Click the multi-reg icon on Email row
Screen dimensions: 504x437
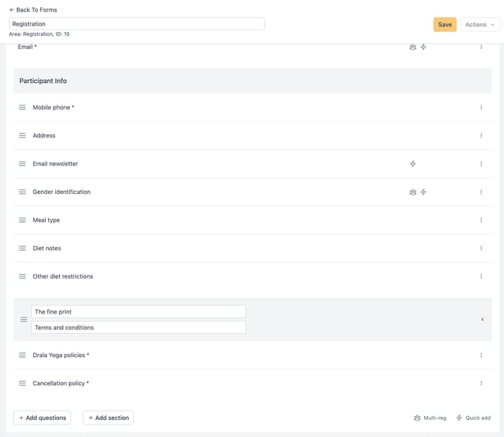tap(413, 47)
